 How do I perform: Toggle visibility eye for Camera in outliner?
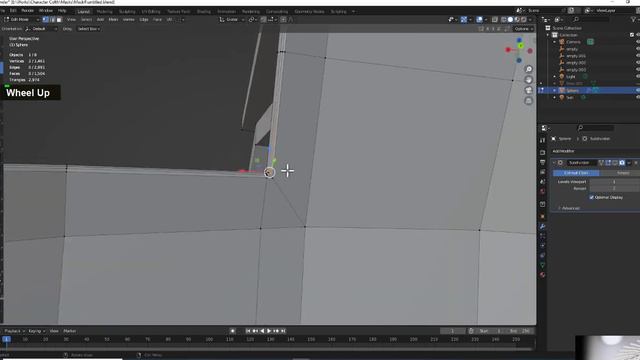coord(638,42)
